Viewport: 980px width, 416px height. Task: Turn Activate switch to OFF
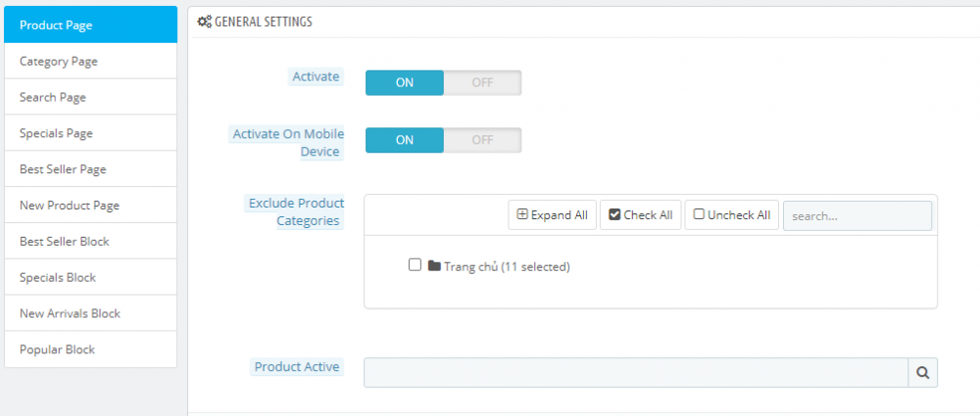point(482,82)
